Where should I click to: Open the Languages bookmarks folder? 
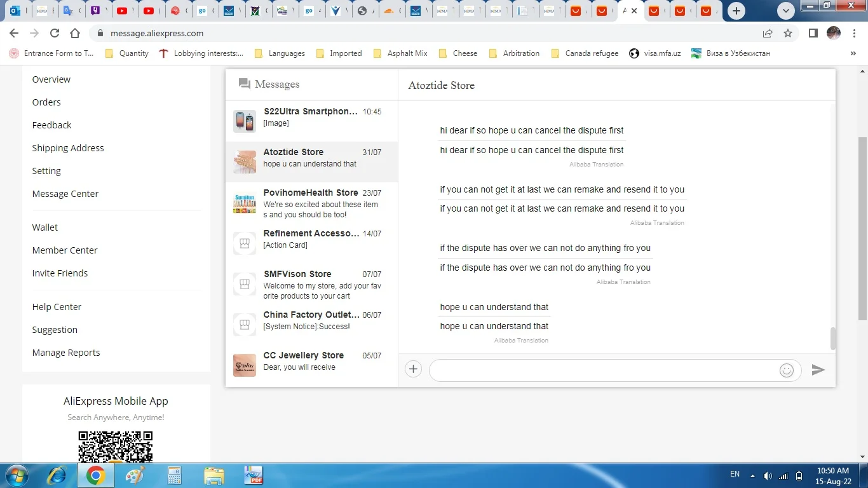click(280, 53)
